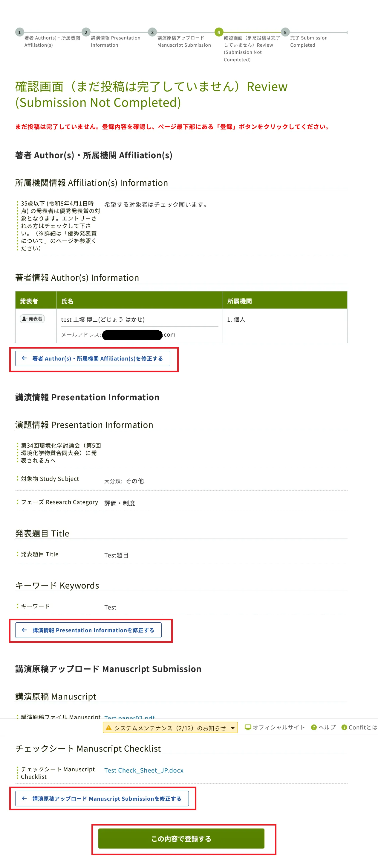Image resolution: width=378 pixels, height=868 pixels.
Task: Open the オフィシャルサイト link text
Action: [279, 727]
